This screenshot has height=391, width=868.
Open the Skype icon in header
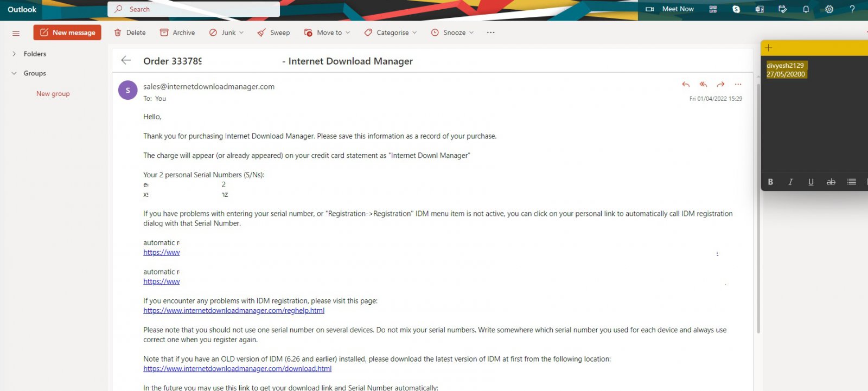(x=736, y=9)
